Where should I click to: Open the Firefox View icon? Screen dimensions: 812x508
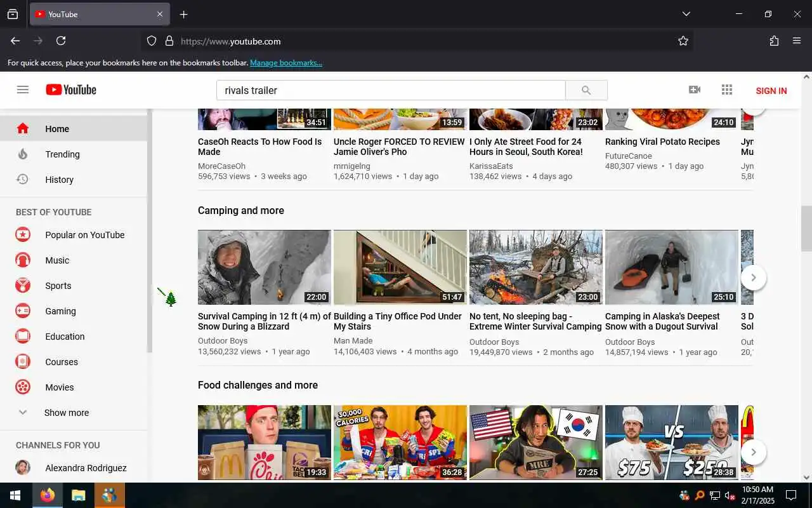[13, 14]
